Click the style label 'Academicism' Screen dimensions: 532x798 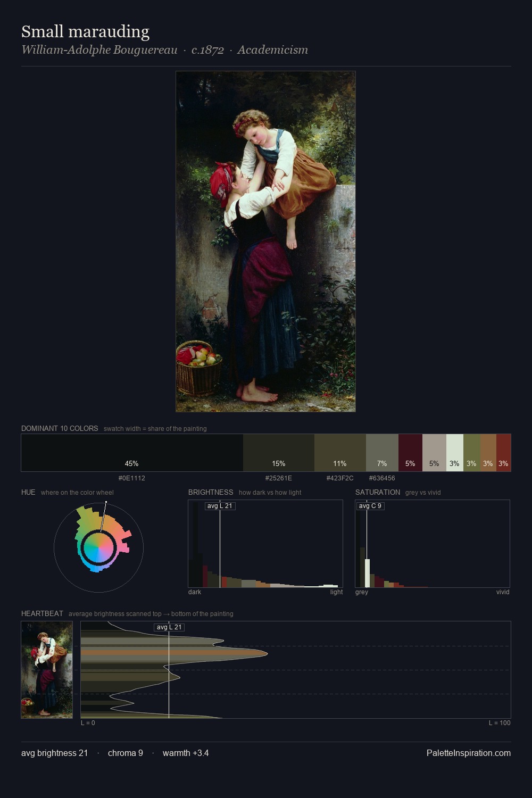point(272,50)
